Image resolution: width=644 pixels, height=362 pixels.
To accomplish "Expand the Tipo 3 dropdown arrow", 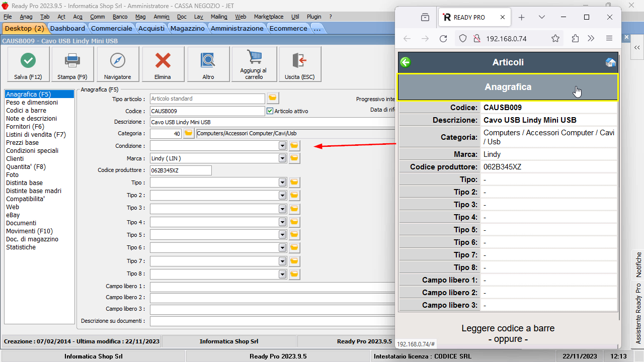I will click(283, 208).
